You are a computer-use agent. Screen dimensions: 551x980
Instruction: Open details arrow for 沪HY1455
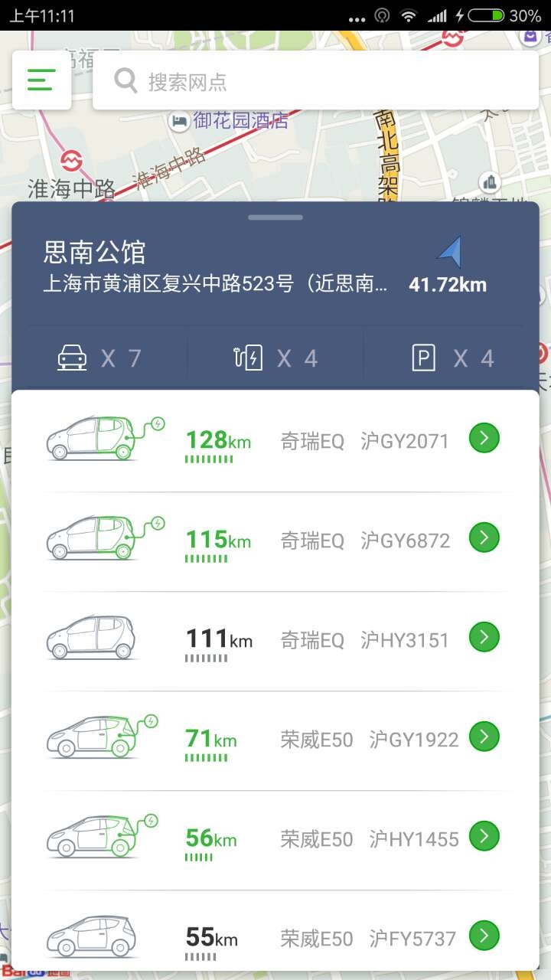[x=484, y=836]
